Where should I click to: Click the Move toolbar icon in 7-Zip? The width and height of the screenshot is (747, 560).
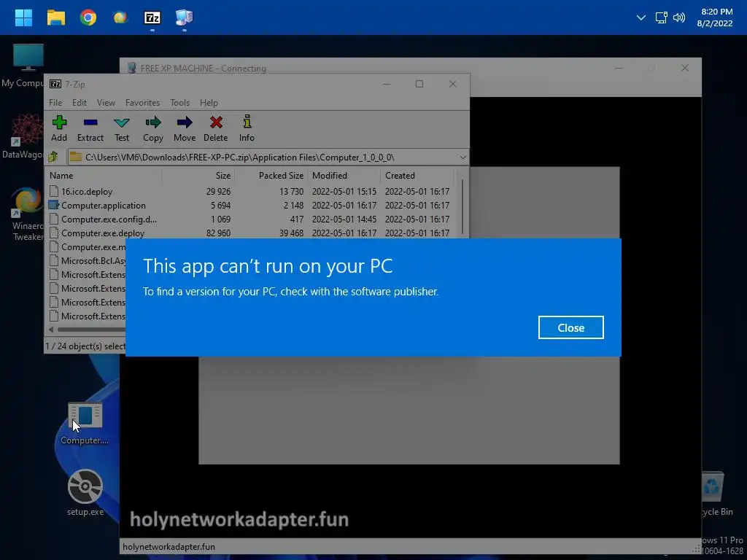[185, 128]
